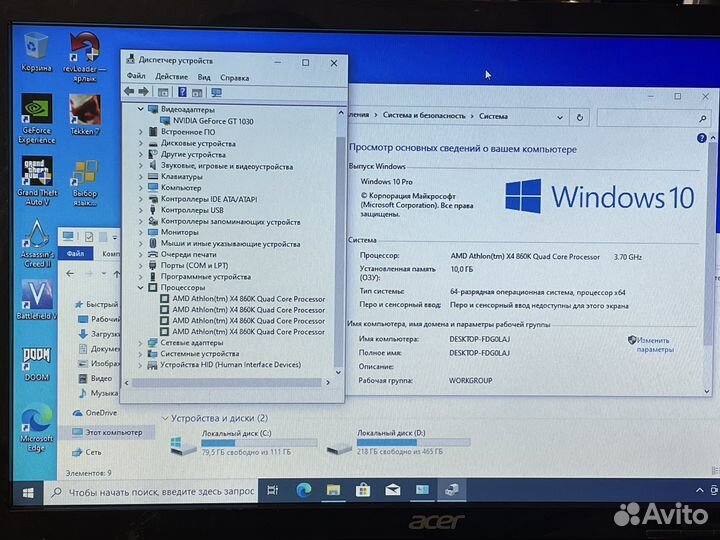Screen dimensions: 720x540
Task: Select Музыка folder in Explorer sidebar
Action: 98,394
